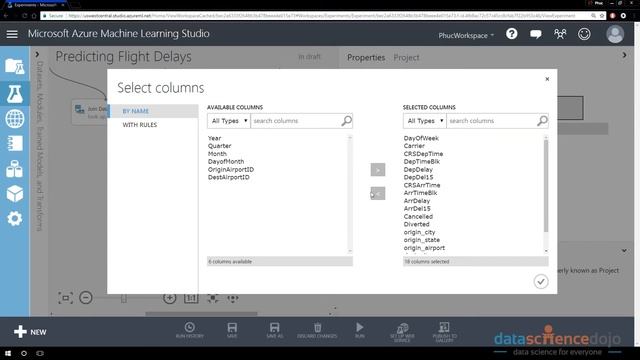640x360 pixels.
Task: Confirm column selection with checkmark button
Action: (541, 281)
